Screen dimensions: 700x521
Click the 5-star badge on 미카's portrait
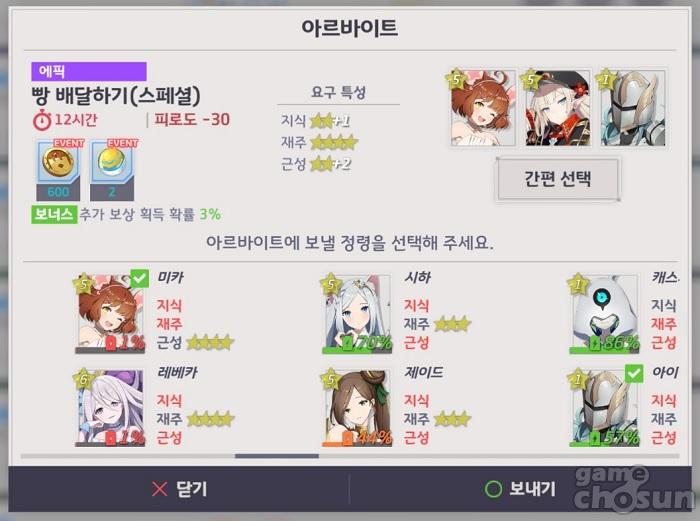(x=83, y=284)
